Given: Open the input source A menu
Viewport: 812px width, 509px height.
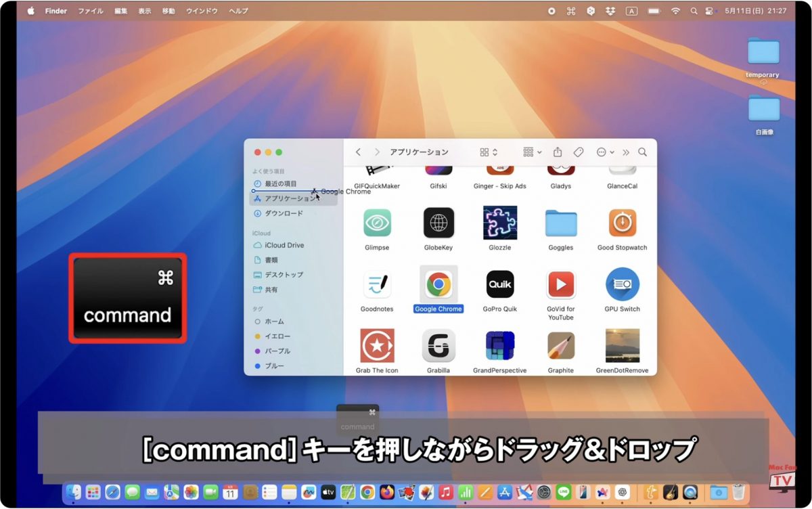Looking at the screenshot, I should pos(631,11).
